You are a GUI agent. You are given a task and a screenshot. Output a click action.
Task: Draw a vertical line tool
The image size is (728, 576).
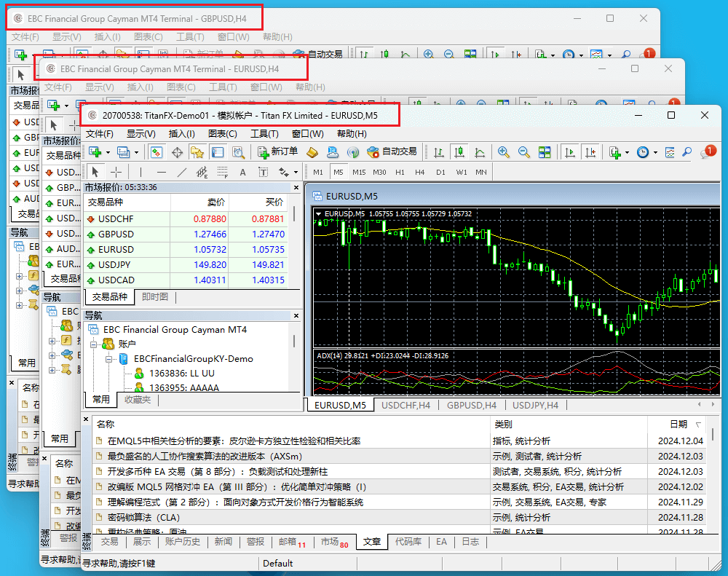(141, 173)
